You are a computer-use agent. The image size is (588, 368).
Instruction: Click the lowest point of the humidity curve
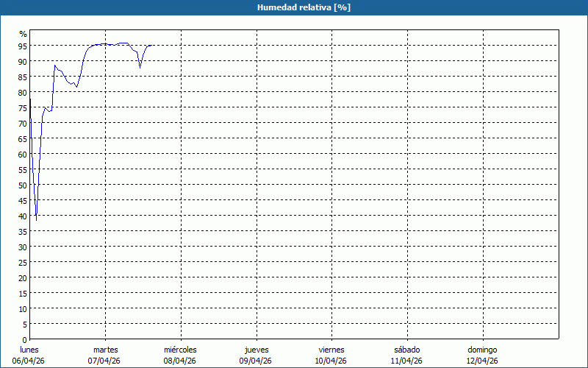point(36,219)
